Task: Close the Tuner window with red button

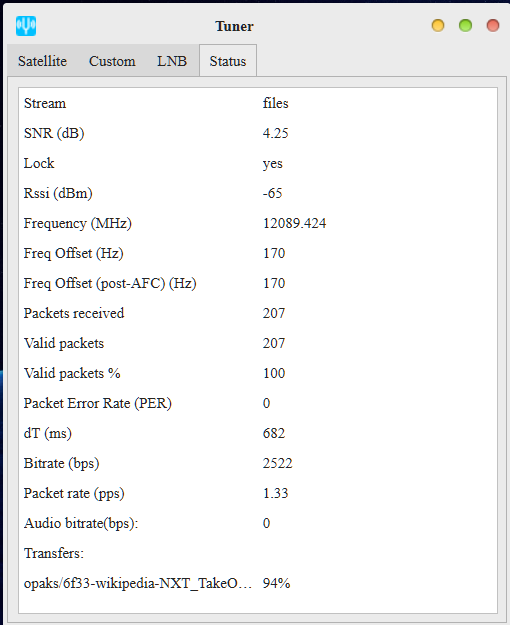Action: pyautogui.click(x=493, y=26)
